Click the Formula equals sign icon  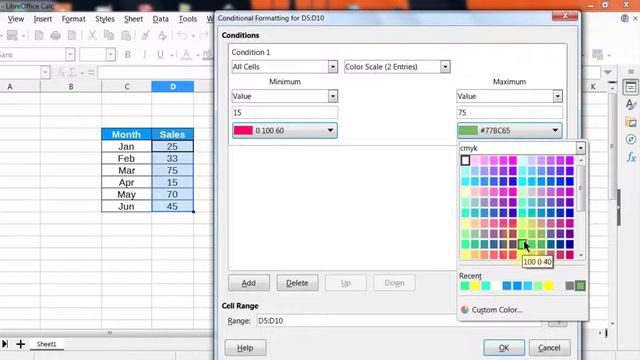point(91,73)
